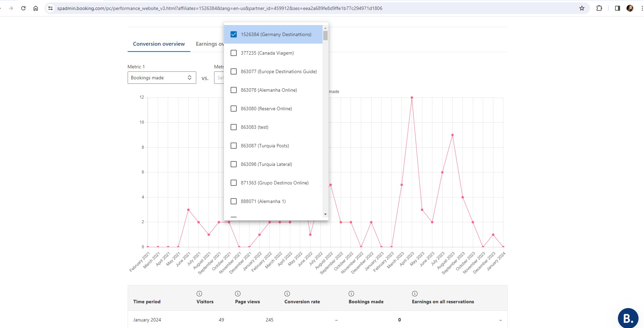Open site information icon in address bar
The image size is (644, 328).
point(50,8)
